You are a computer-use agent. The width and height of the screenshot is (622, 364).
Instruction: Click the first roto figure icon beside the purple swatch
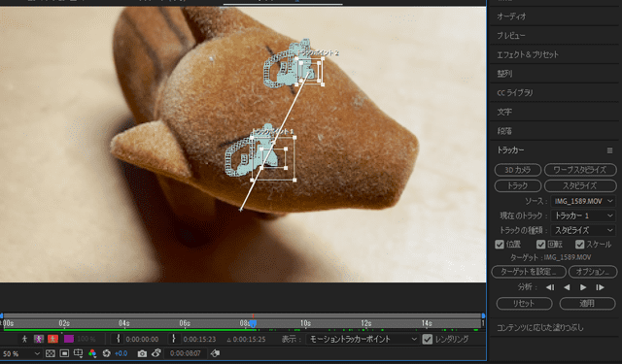click(24, 339)
